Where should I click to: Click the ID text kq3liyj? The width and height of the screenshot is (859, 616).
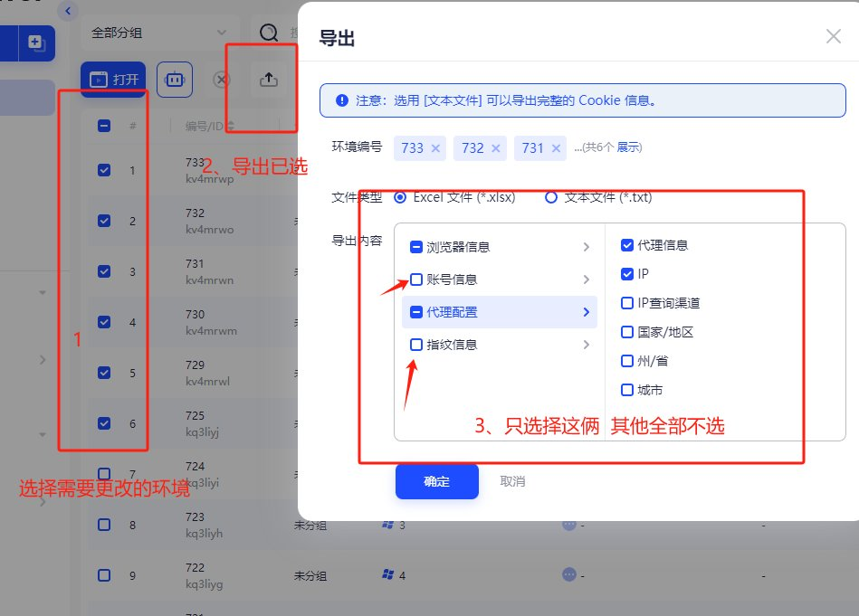click(x=202, y=432)
